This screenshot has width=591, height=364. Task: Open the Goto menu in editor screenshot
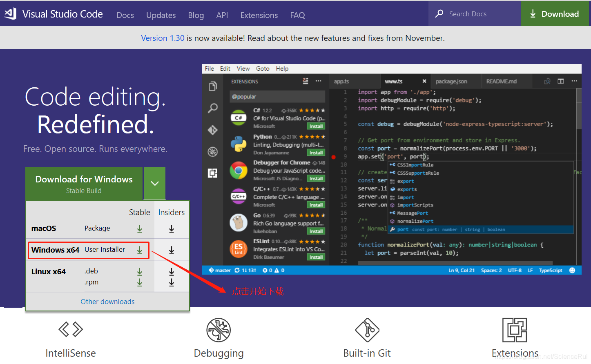(263, 69)
